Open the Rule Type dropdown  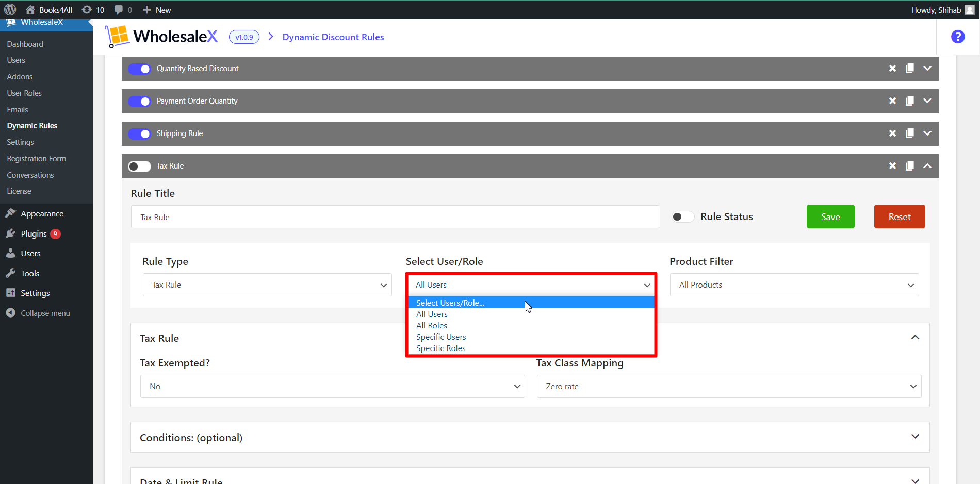tap(267, 285)
